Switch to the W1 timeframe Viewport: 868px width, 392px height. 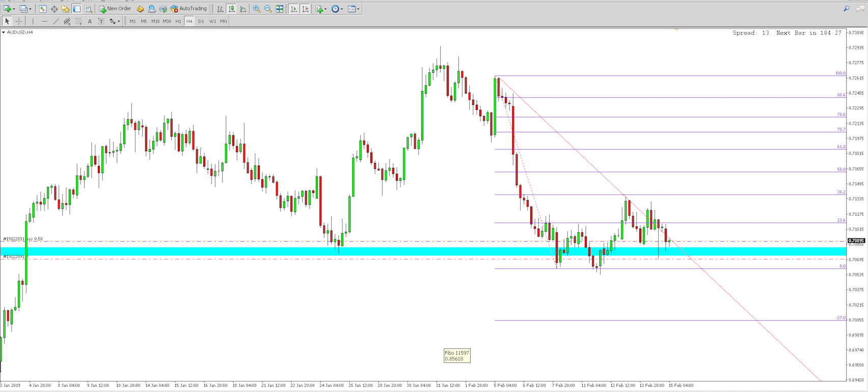212,21
